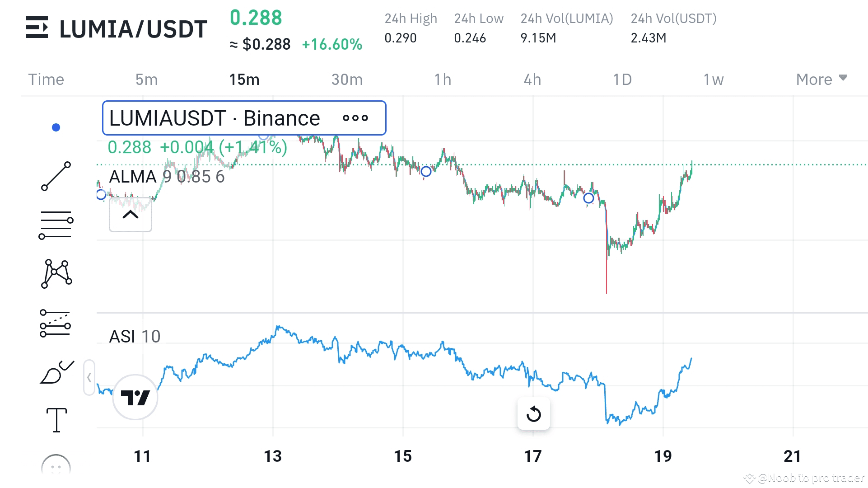Click the LUMIA/USDT pair title

(x=133, y=29)
